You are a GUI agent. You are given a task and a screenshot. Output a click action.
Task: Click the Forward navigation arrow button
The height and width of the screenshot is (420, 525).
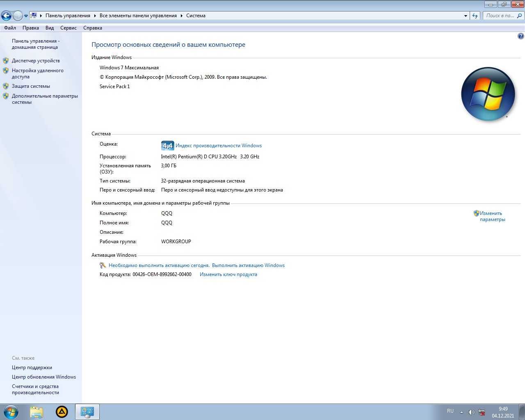coord(18,16)
